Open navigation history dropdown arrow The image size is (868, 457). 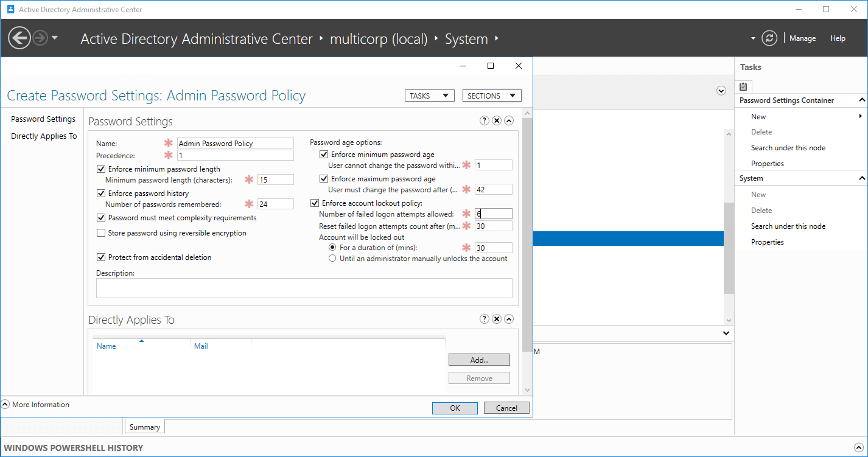coord(55,38)
